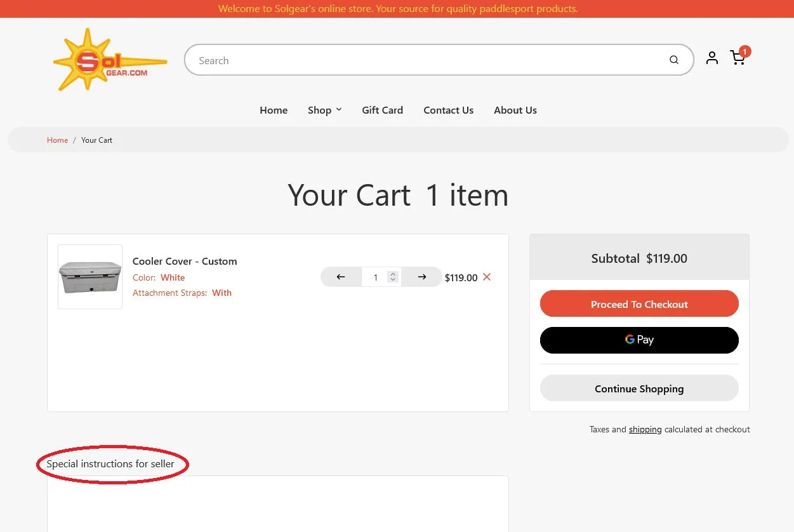This screenshot has width=794, height=532.
Task: Increase quantity with right arrow button
Action: (x=422, y=277)
